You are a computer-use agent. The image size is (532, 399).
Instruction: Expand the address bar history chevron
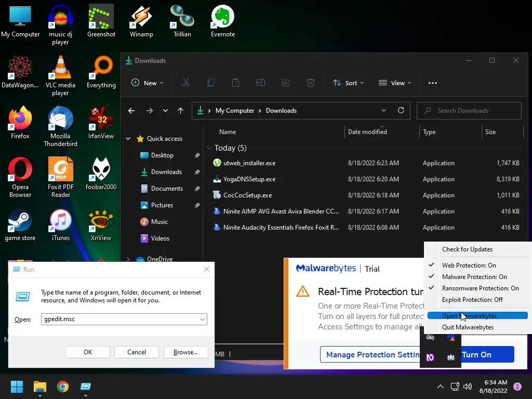(384, 111)
